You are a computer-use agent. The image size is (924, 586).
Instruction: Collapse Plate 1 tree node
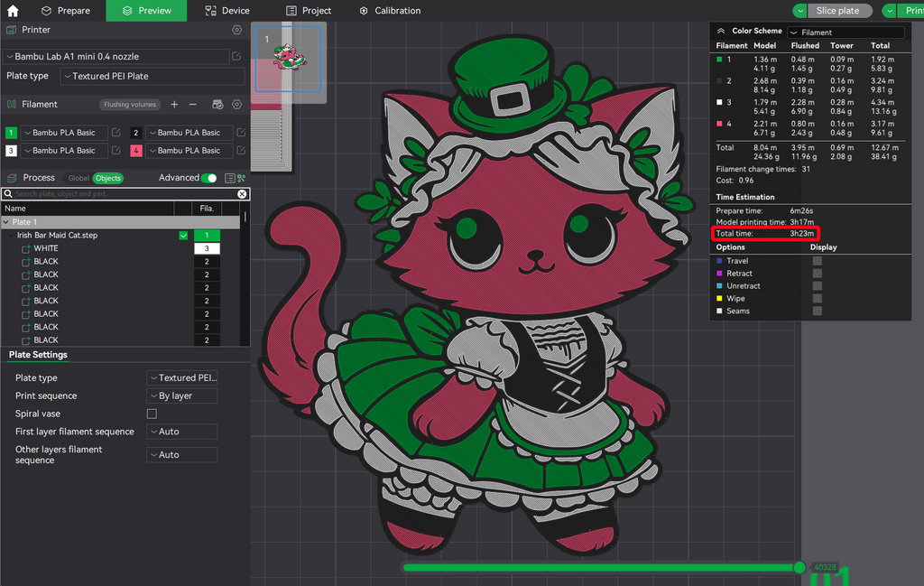tap(6, 222)
